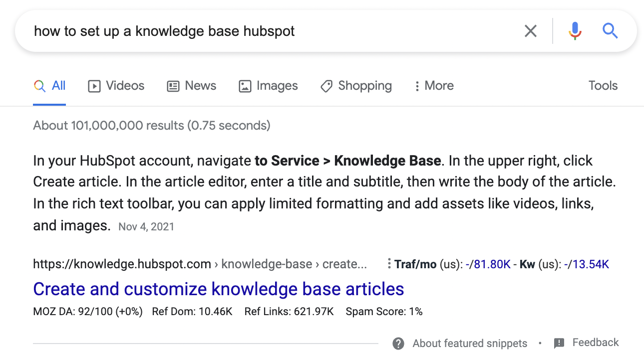The image size is (644, 362).
Task: Switch to the News tab
Action: pos(192,86)
